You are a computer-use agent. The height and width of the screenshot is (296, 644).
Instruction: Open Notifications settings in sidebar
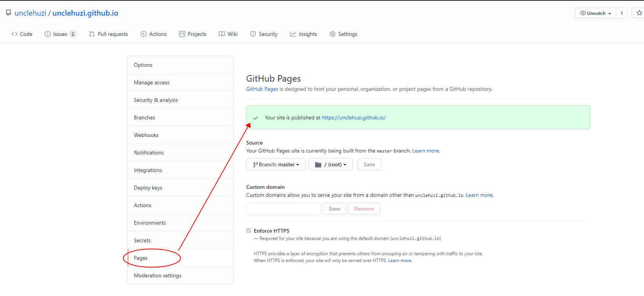click(181, 153)
